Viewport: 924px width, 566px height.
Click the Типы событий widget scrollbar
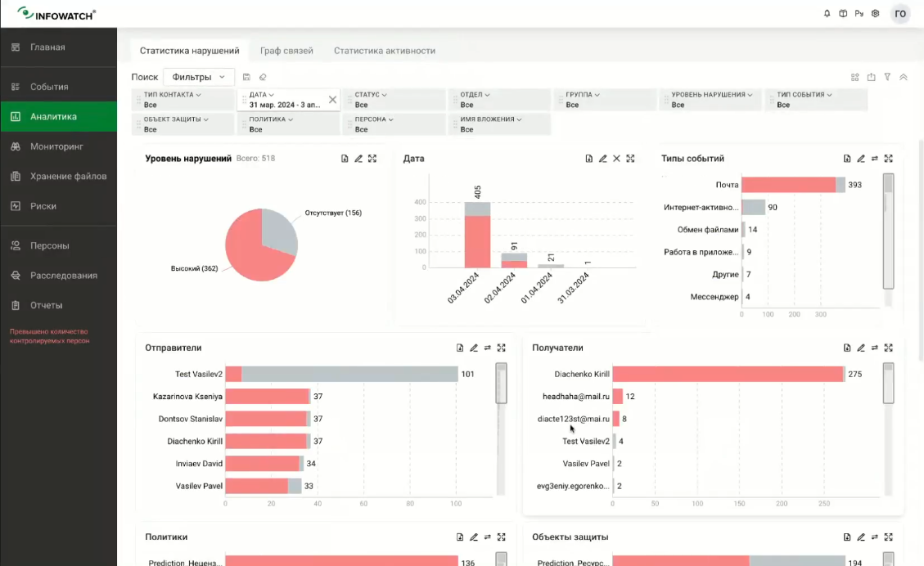(888, 231)
